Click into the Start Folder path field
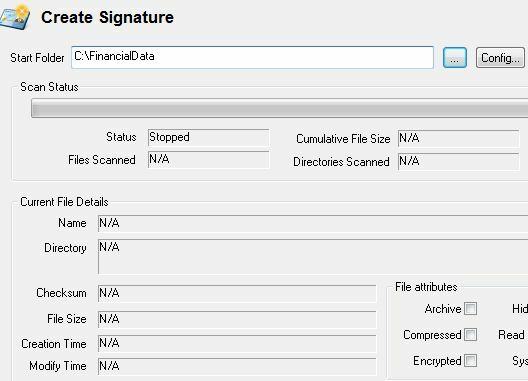This screenshot has height=381, width=528. [x=252, y=57]
